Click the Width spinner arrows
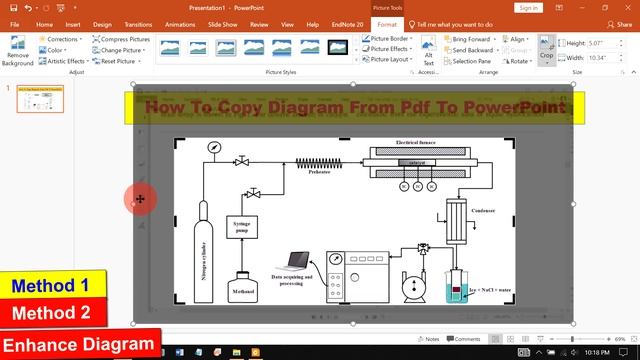The width and height of the screenshot is (640, 360). (x=621, y=58)
